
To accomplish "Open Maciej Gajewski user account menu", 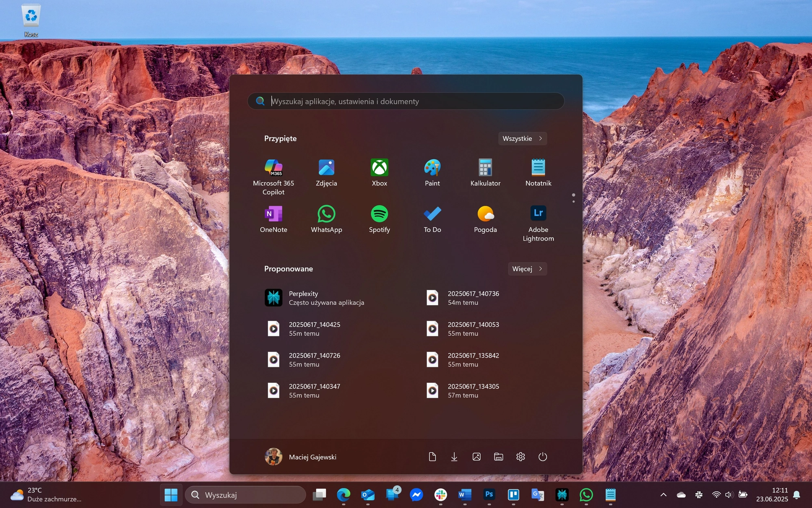I will coord(301,457).
